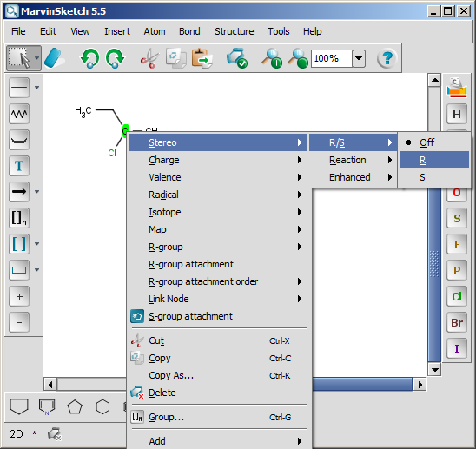Select the single bond tool
This screenshot has height=449, width=476.
pyautogui.click(x=19, y=88)
